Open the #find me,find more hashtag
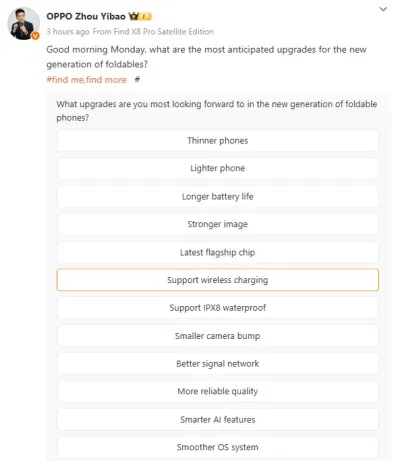Screen dimensions: 400x461 pos(87,80)
